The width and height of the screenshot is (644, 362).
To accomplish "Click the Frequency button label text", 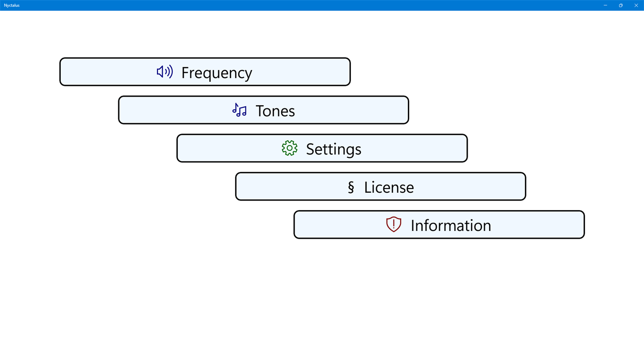I will 216,71.
